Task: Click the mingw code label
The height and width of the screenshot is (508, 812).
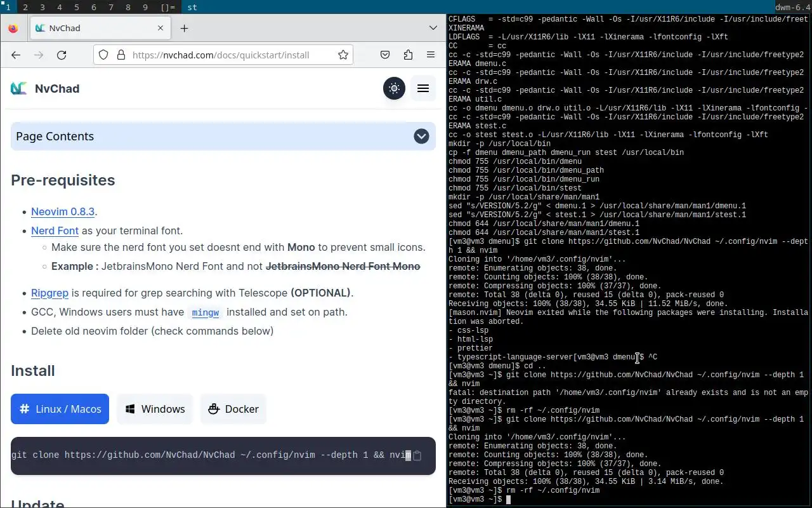Action: [206, 312]
